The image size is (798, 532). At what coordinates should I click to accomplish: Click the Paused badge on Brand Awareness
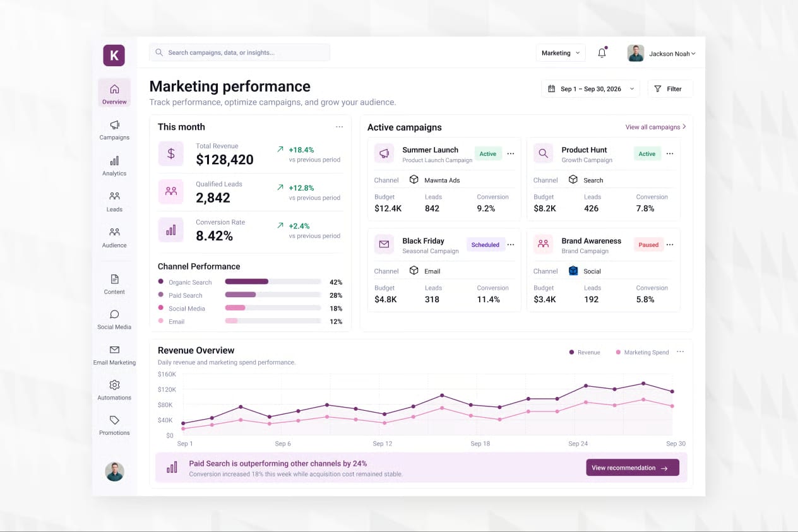click(x=648, y=245)
